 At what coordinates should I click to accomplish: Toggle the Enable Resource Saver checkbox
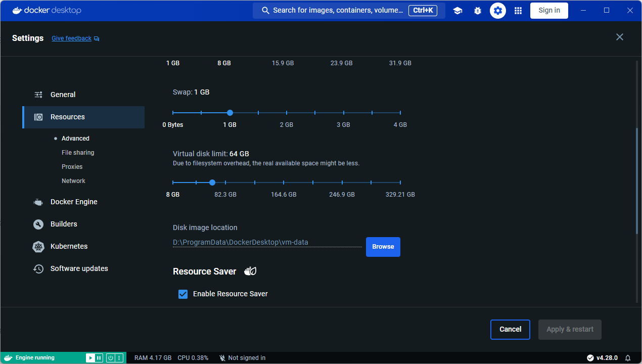(x=183, y=294)
